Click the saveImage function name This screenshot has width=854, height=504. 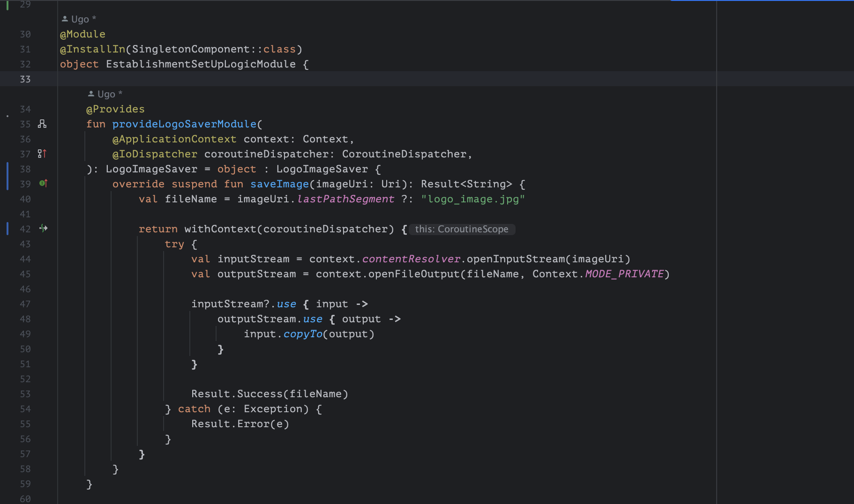click(x=279, y=184)
